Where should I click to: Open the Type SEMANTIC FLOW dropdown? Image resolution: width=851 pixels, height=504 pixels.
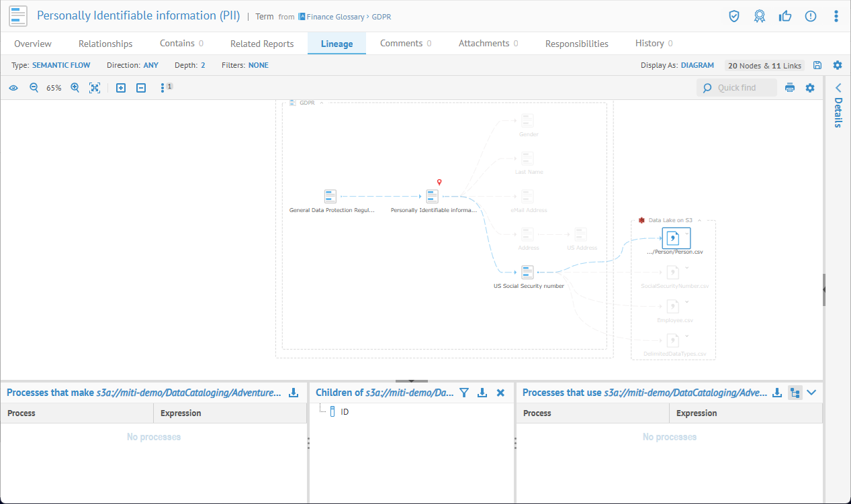pyautogui.click(x=61, y=65)
